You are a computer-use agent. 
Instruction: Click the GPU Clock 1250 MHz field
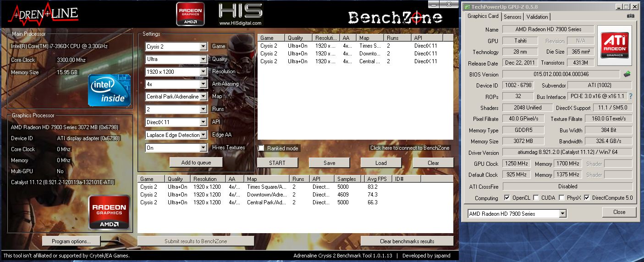pos(517,164)
